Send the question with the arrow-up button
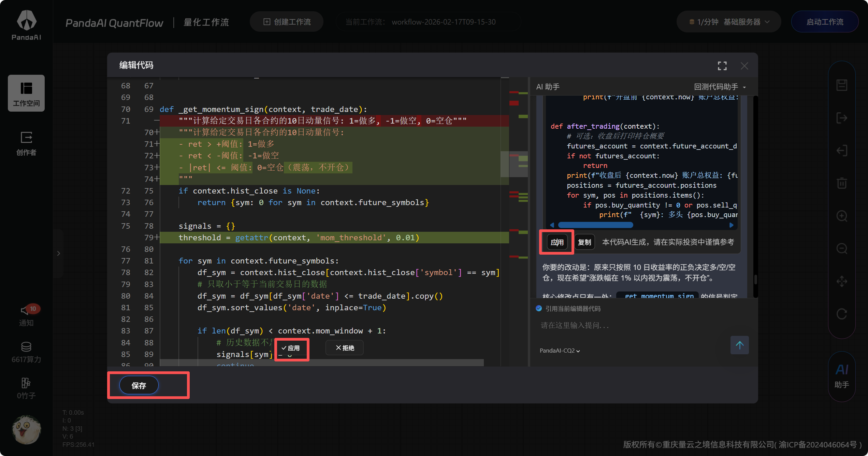The width and height of the screenshot is (868, 456). click(x=740, y=345)
